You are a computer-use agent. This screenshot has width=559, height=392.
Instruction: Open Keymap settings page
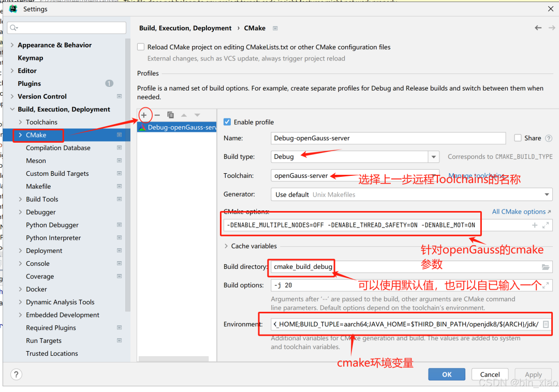click(31, 58)
